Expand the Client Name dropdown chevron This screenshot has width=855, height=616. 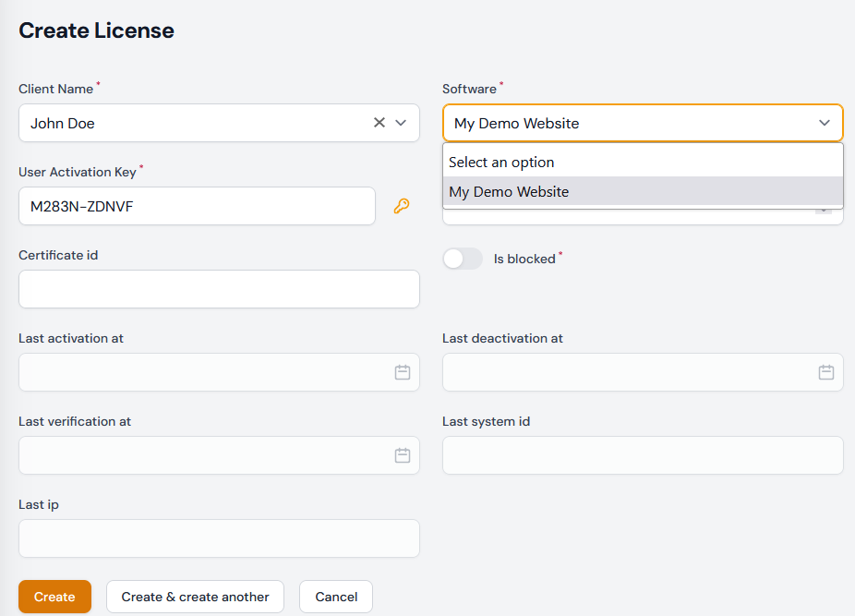coord(401,123)
